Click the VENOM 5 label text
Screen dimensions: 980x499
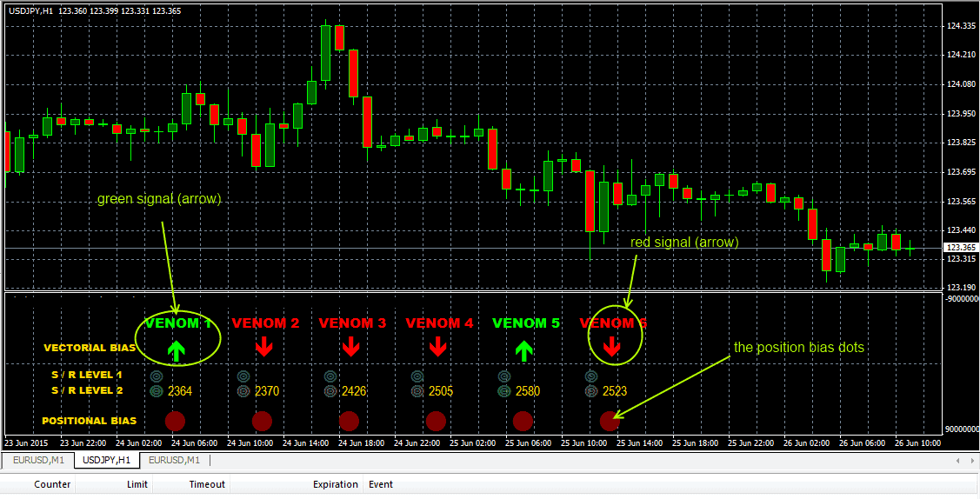point(526,323)
